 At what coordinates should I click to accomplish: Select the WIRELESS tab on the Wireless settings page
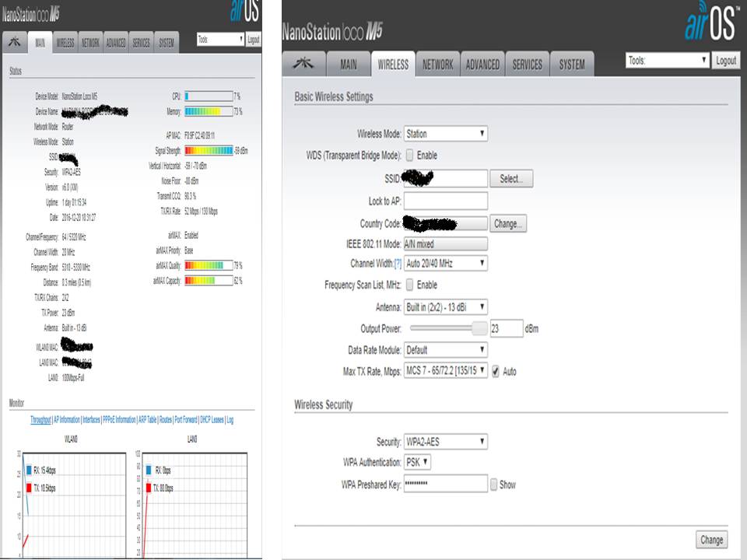(393, 65)
